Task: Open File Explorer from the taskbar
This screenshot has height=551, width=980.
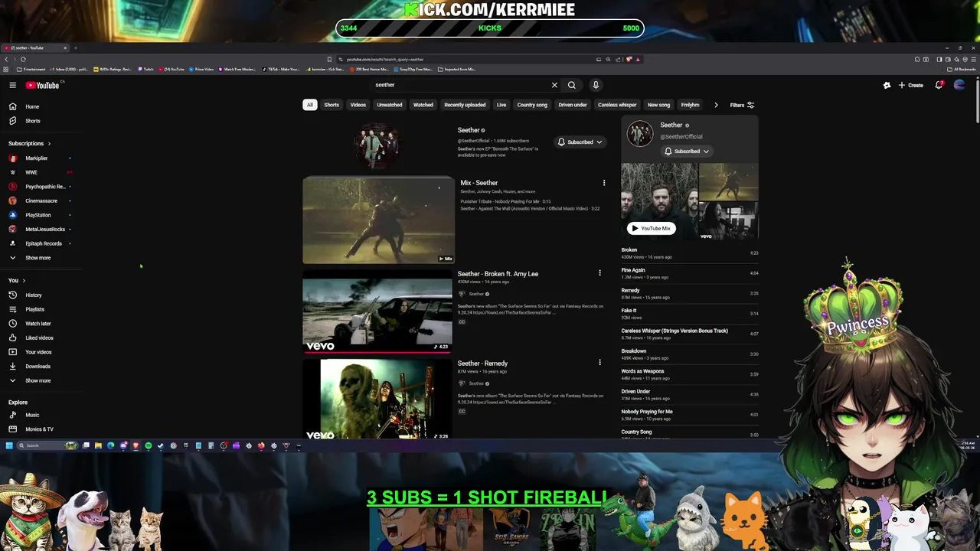Action: (98, 445)
